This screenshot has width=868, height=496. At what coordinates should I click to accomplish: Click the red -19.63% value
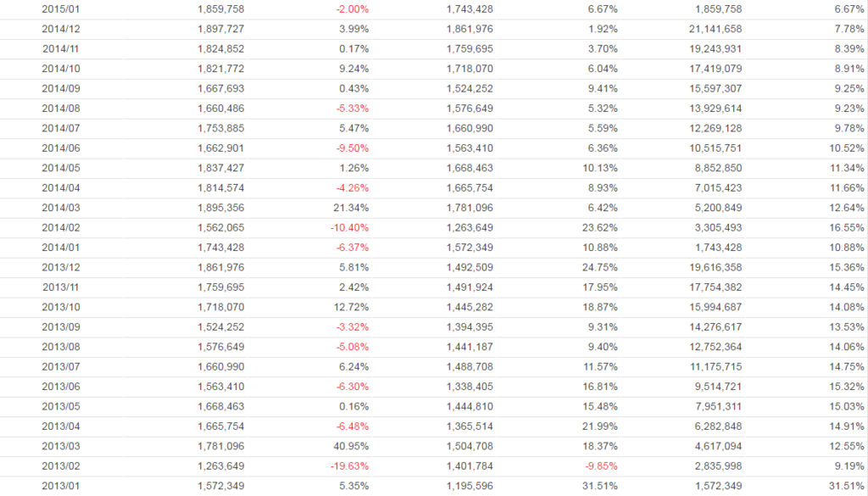(x=349, y=465)
